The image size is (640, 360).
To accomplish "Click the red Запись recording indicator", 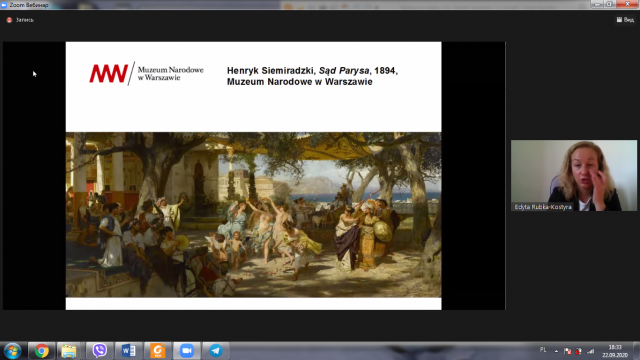I will click(x=20, y=20).
